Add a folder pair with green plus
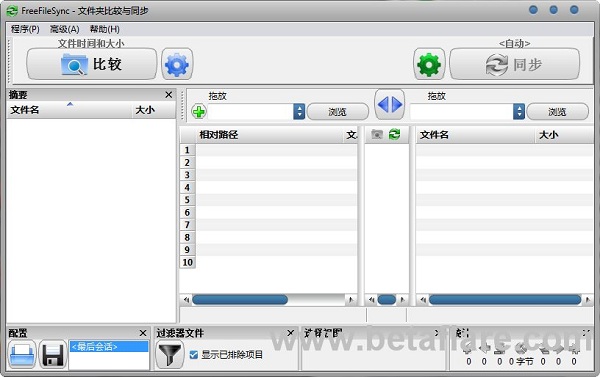The image size is (600, 377). 199,112
